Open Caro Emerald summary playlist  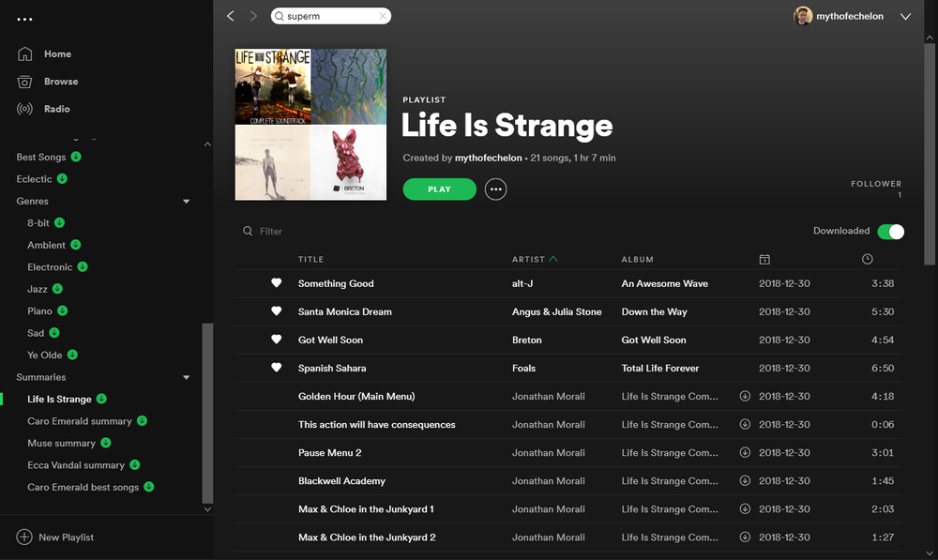pos(80,421)
